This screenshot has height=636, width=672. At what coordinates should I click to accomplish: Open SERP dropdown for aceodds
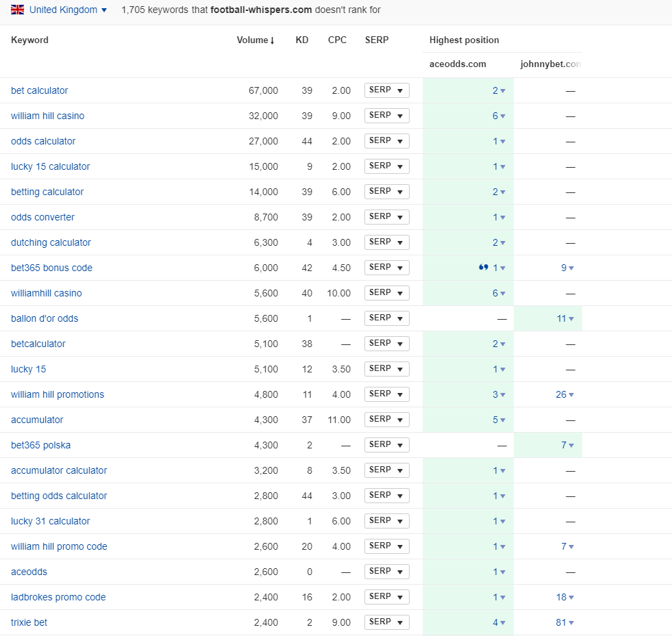coord(386,572)
